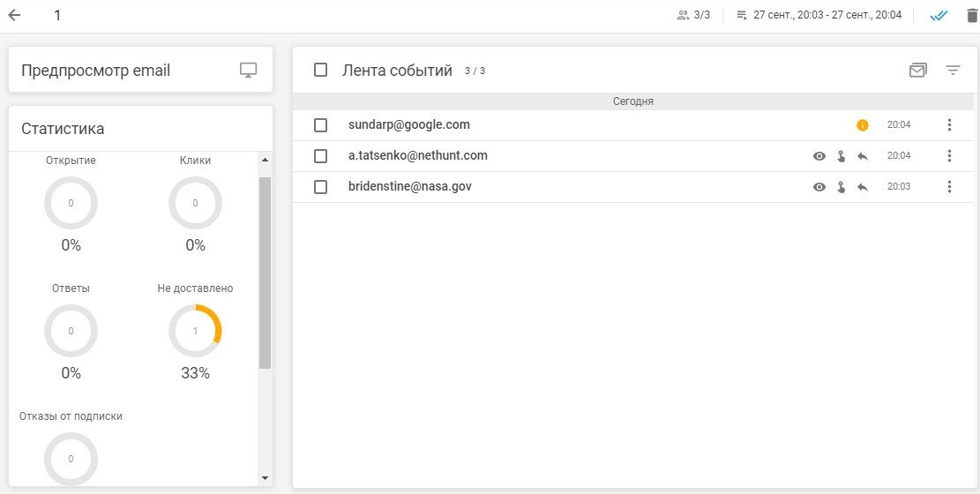Toggle the select-all checkbox beside Лента событий
The width and height of the screenshot is (980, 494).
tap(320, 70)
